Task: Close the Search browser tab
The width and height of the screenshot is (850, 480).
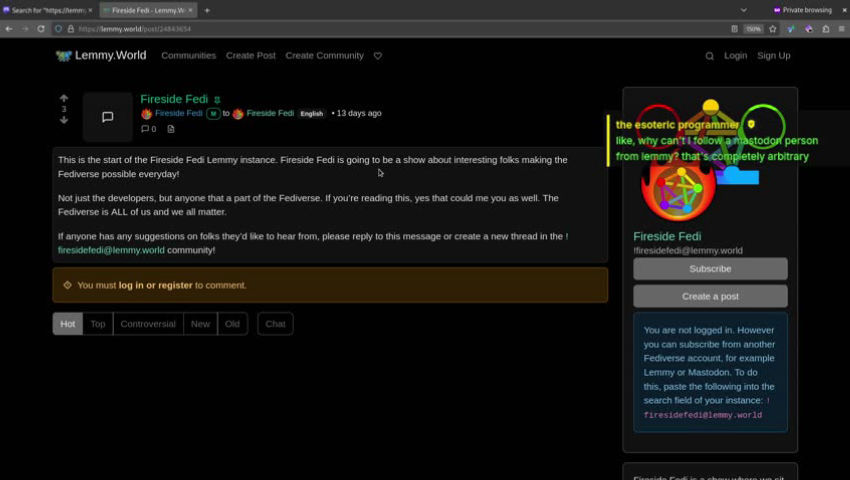Action: point(90,10)
